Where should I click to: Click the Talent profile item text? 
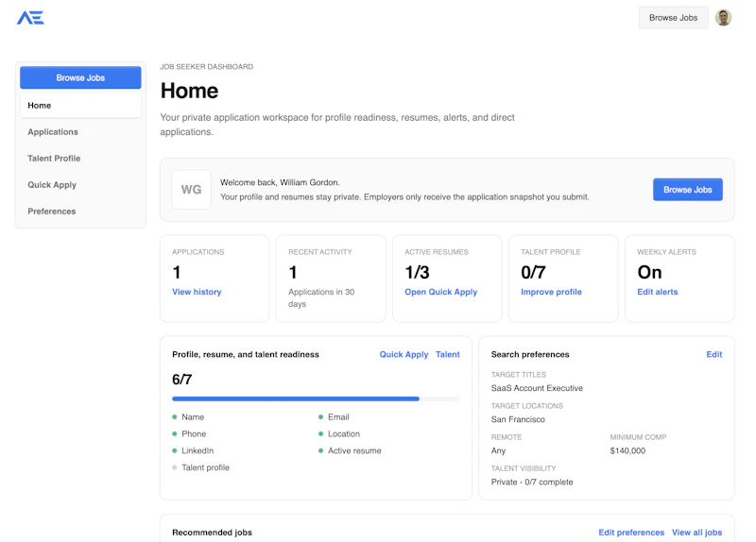tap(205, 467)
